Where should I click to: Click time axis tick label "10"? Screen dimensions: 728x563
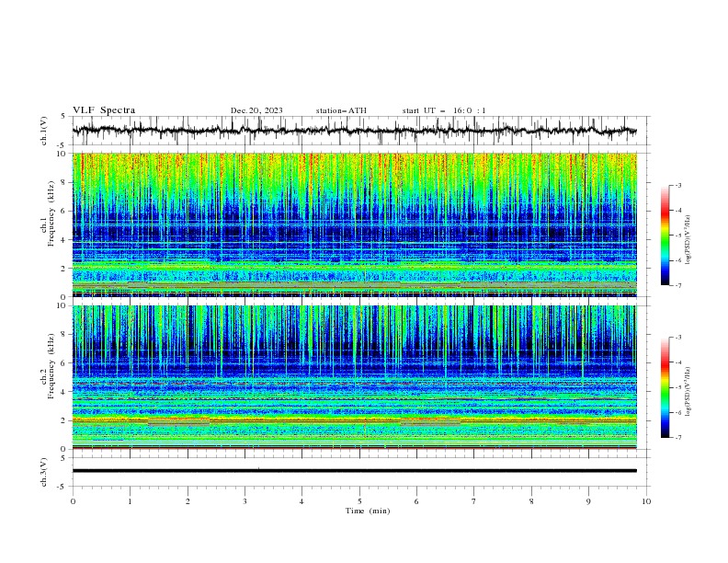[646, 501]
